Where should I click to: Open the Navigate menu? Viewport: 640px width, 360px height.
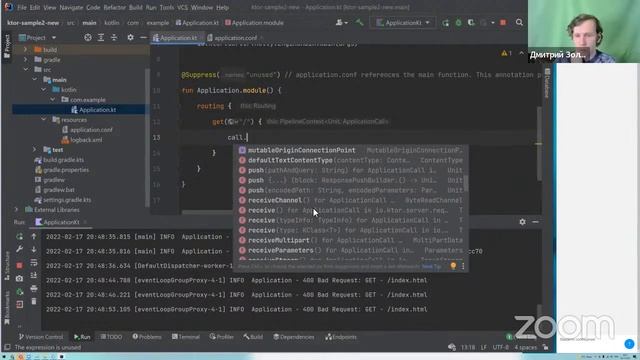pyautogui.click(x=71, y=7)
